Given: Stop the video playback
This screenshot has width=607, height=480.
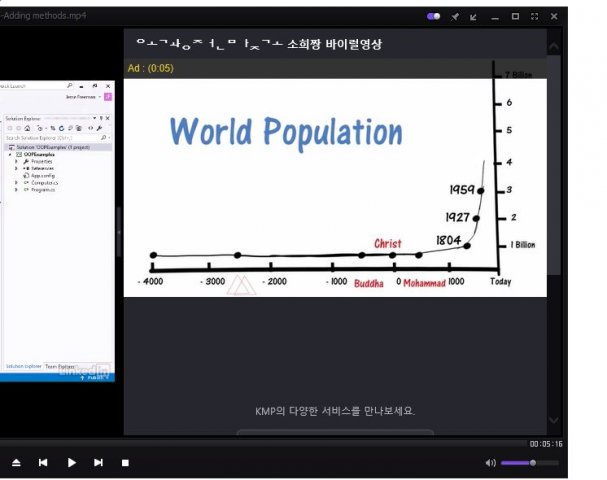Looking at the screenshot, I should [125, 463].
